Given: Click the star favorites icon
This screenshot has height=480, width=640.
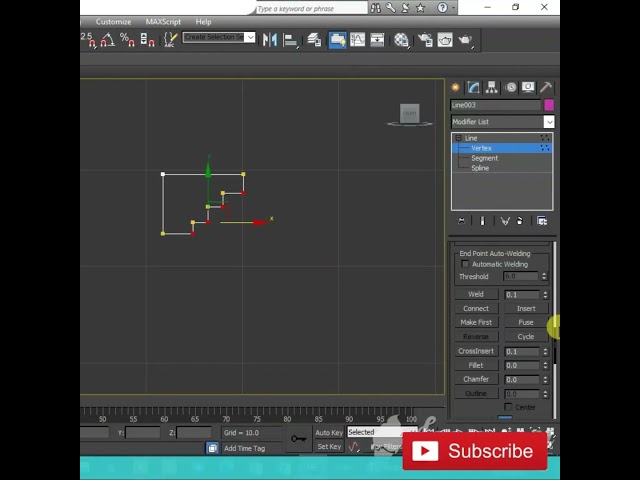Looking at the screenshot, I should [x=420, y=8].
